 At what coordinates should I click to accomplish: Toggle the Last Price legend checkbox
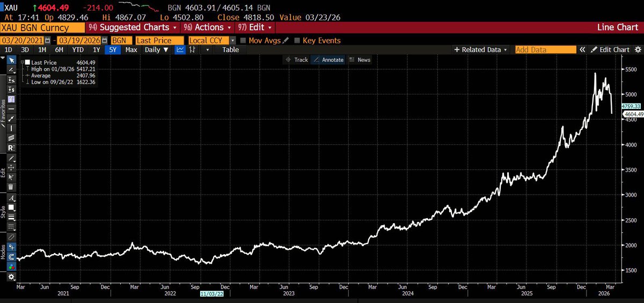[x=27, y=62]
